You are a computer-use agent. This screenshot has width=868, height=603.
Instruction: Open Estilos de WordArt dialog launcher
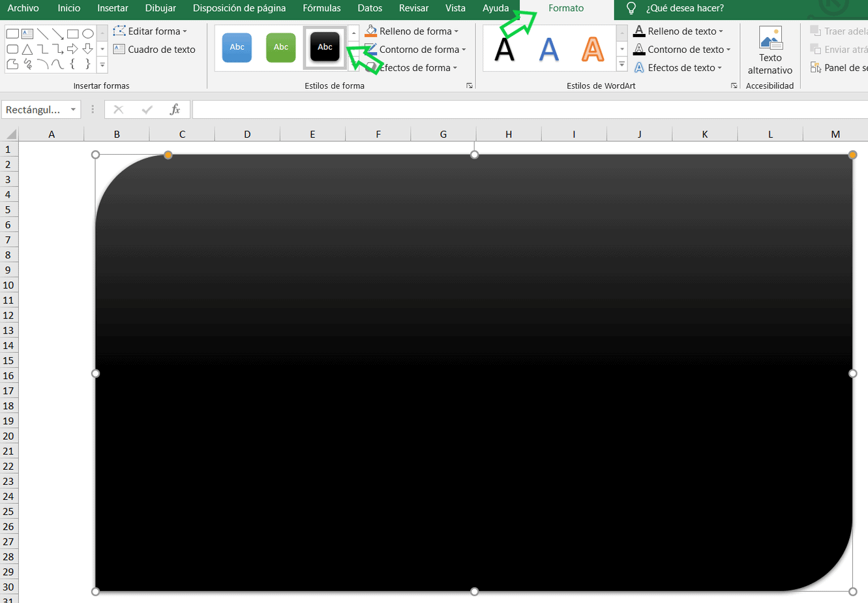tap(734, 85)
